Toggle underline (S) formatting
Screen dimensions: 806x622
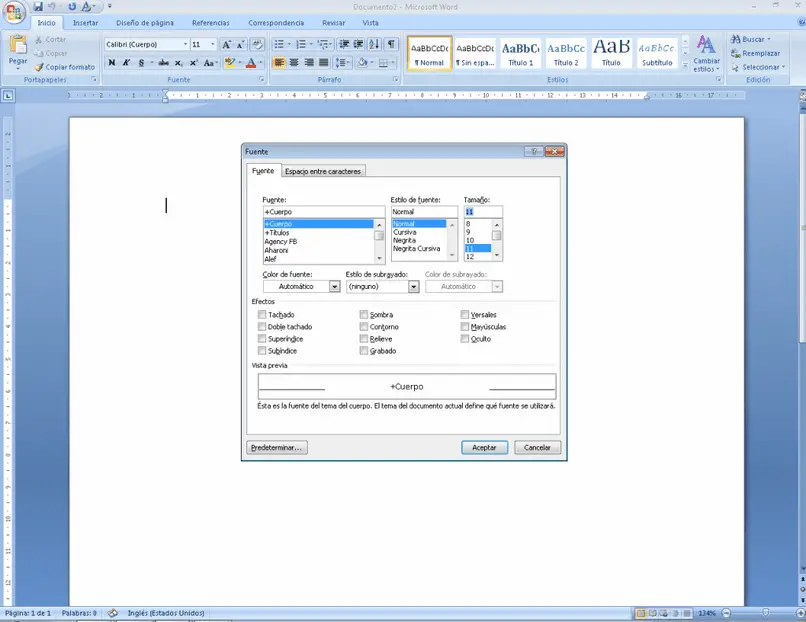coord(141,63)
